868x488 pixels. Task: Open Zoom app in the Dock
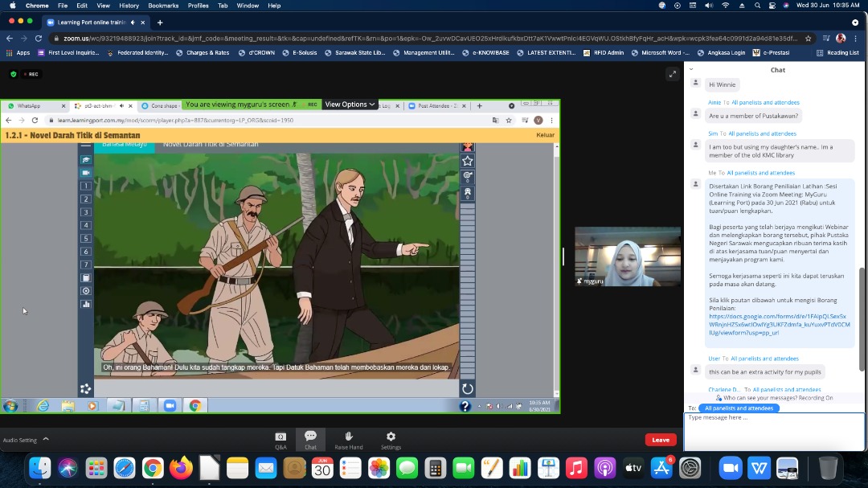coord(730,468)
